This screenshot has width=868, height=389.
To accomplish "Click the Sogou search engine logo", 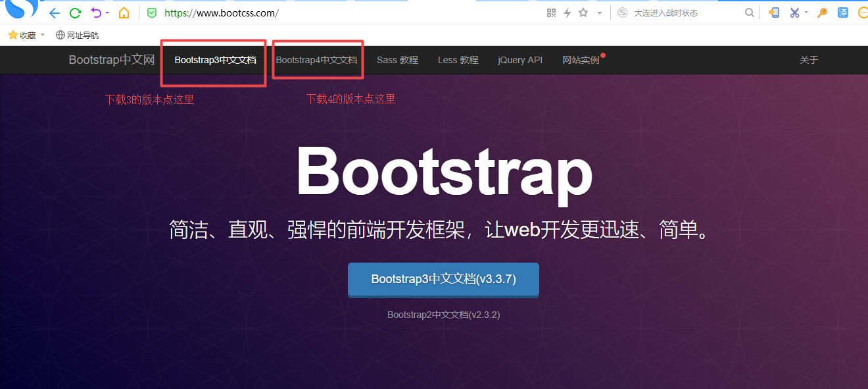I will point(623,13).
